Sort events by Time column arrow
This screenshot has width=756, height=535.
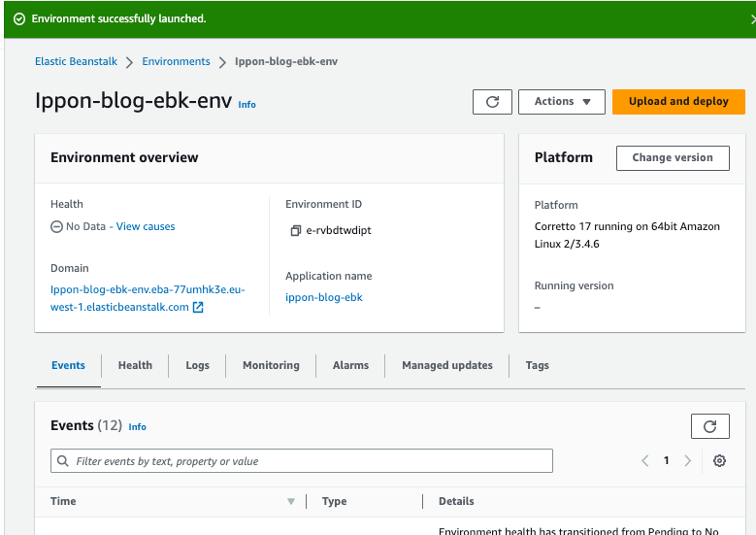point(290,502)
